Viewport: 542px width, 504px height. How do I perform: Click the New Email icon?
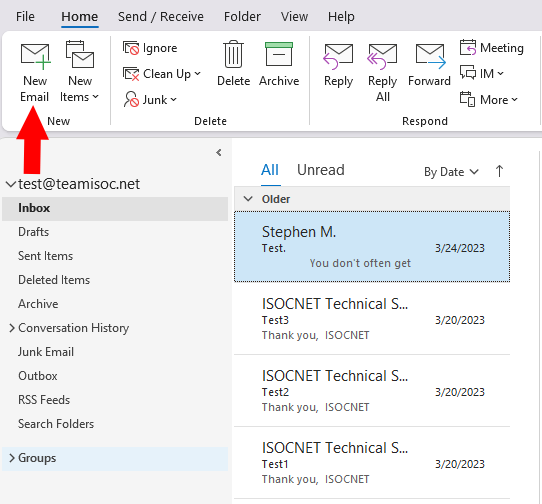35,56
